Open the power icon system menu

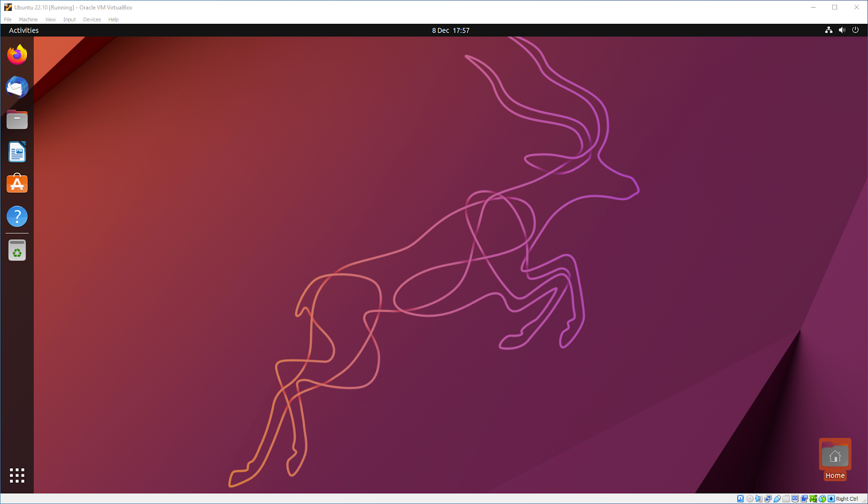point(856,30)
